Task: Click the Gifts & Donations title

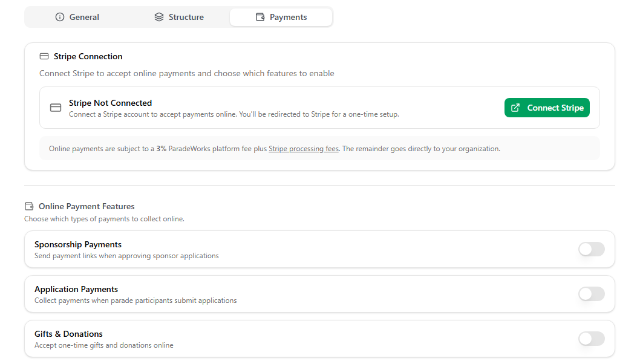Action: (x=68, y=334)
